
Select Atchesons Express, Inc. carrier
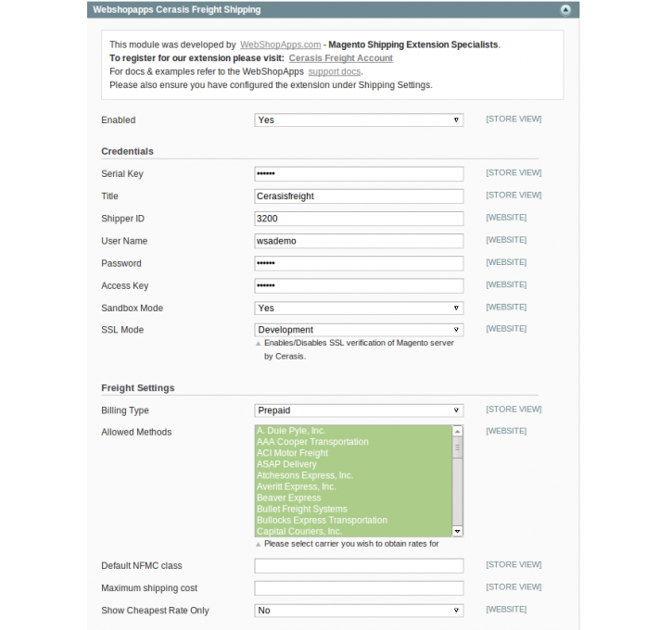click(353, 475)
